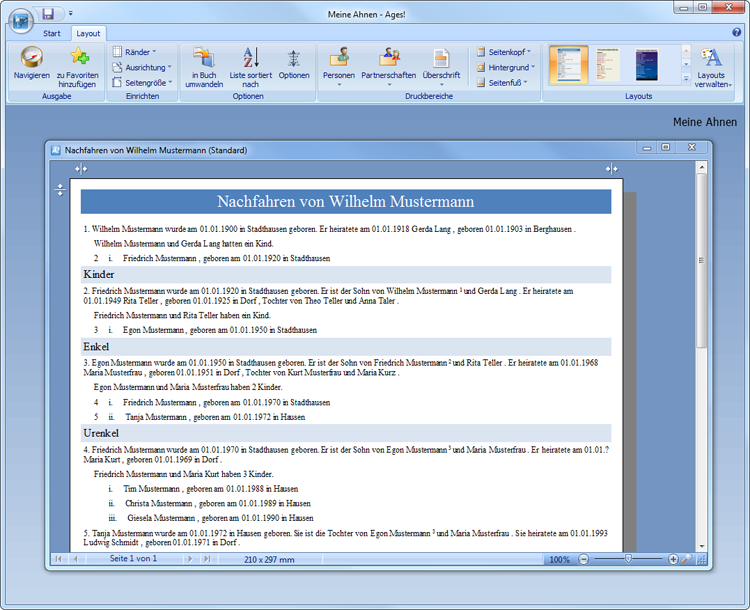Expand the Ausrichtung dropdown
The width and height of the screenshot is (750, 610).
(141, 67)
